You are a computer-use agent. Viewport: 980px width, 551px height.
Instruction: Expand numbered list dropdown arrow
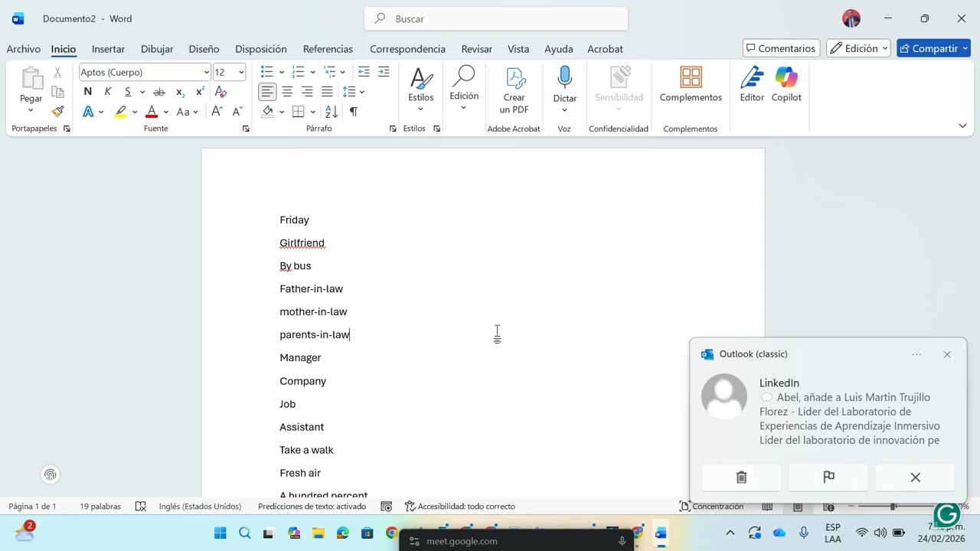pos(312,72)
